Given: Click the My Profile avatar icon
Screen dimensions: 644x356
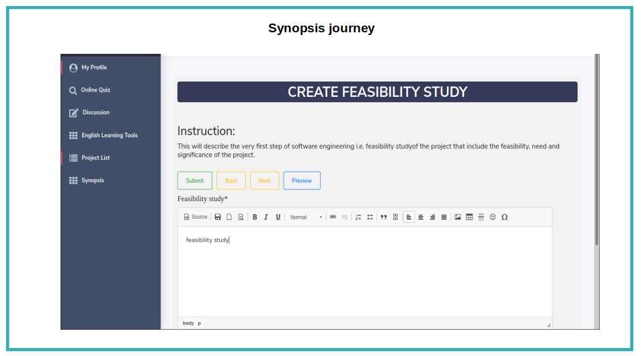Looking at the screenshot, I should (x=73, y=68).
